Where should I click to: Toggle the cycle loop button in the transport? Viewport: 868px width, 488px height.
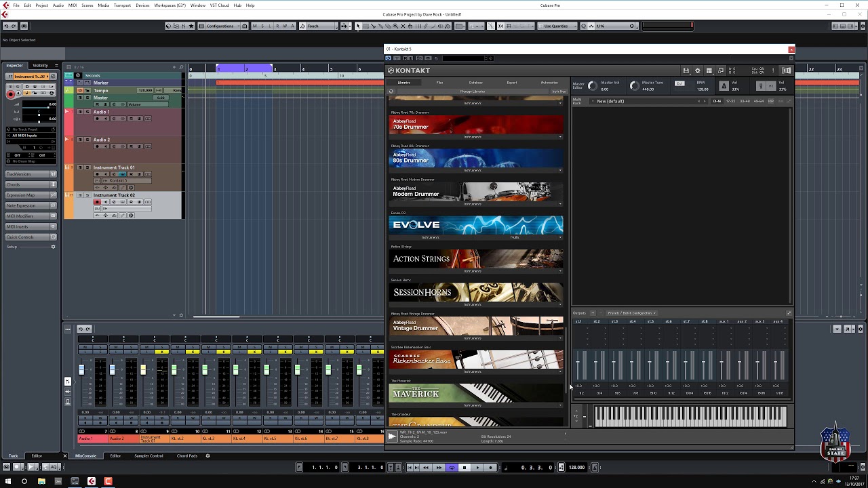(452, 467)
